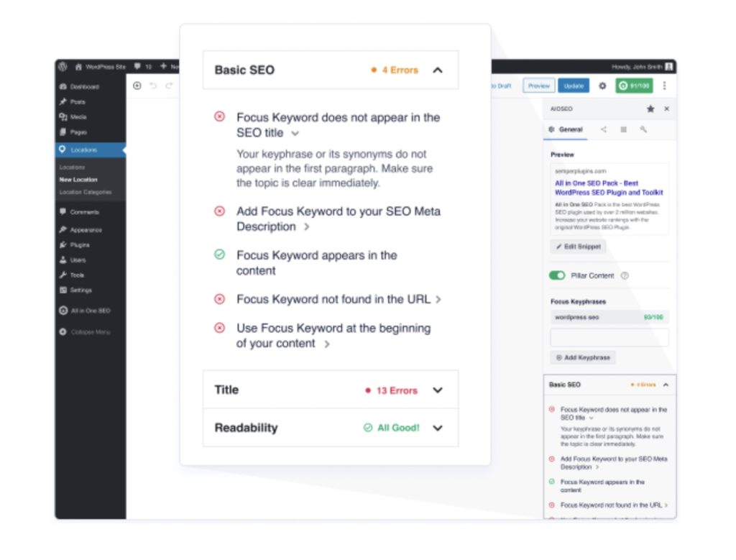The height and width of the screenshot is (560, 736).
Task: Expand the SEO Meta Description tip chevron
Action: [306, 226]
